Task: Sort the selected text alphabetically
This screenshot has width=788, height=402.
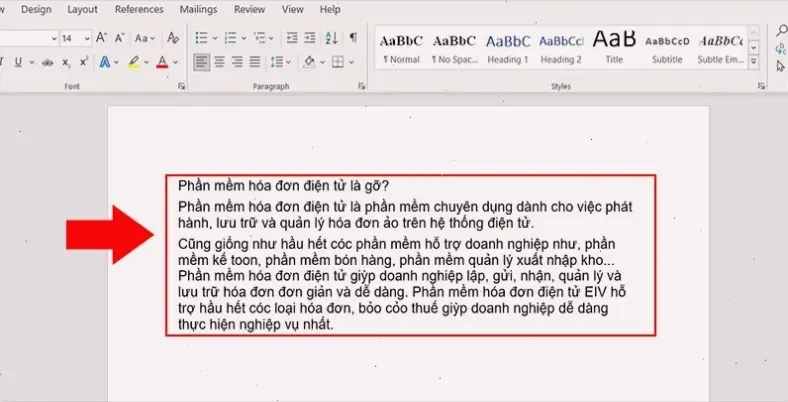Action: 332,38
